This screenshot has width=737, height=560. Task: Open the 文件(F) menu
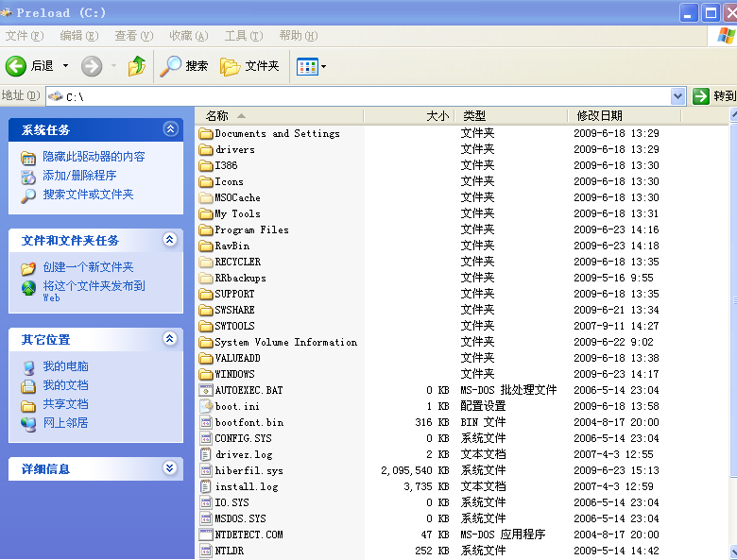[25, 36]
